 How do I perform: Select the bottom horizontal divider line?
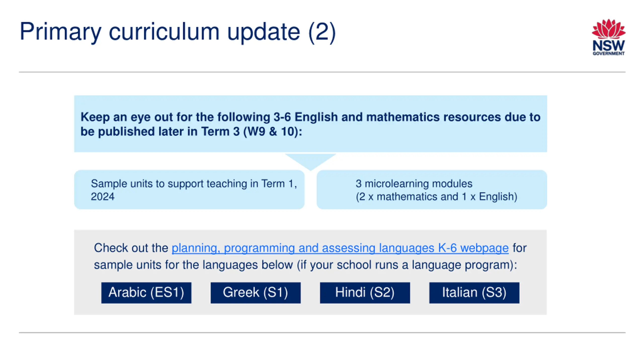point(322,333)
